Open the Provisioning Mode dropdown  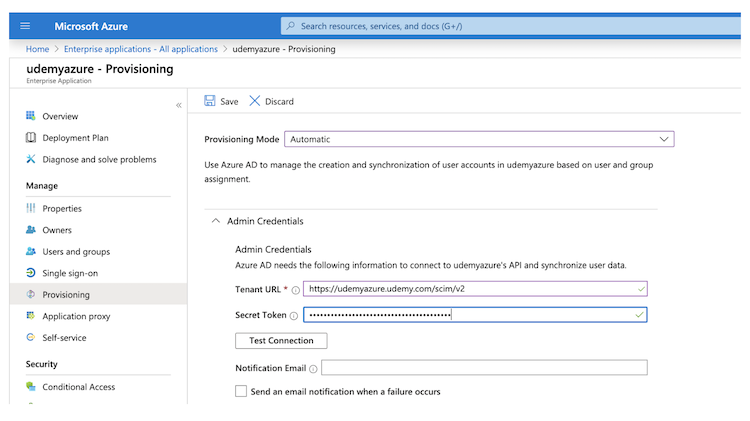pos(479,139)
